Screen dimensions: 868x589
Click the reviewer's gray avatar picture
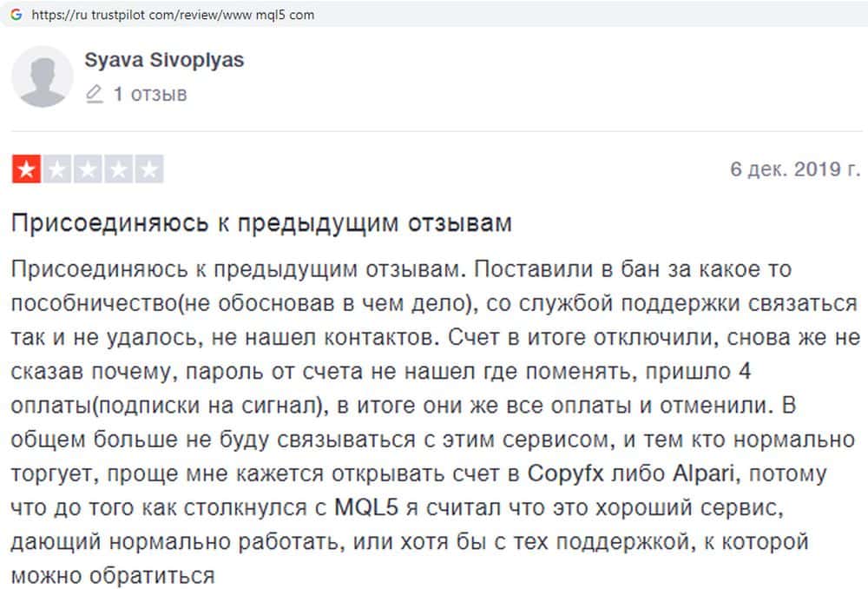pyautogui.click(x=42, y=76)
